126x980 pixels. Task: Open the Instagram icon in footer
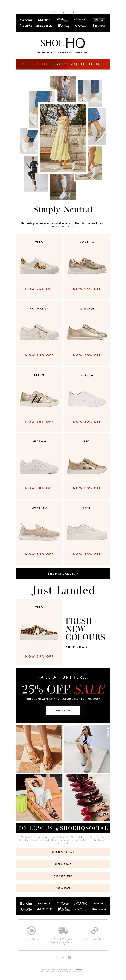[57, 957]
